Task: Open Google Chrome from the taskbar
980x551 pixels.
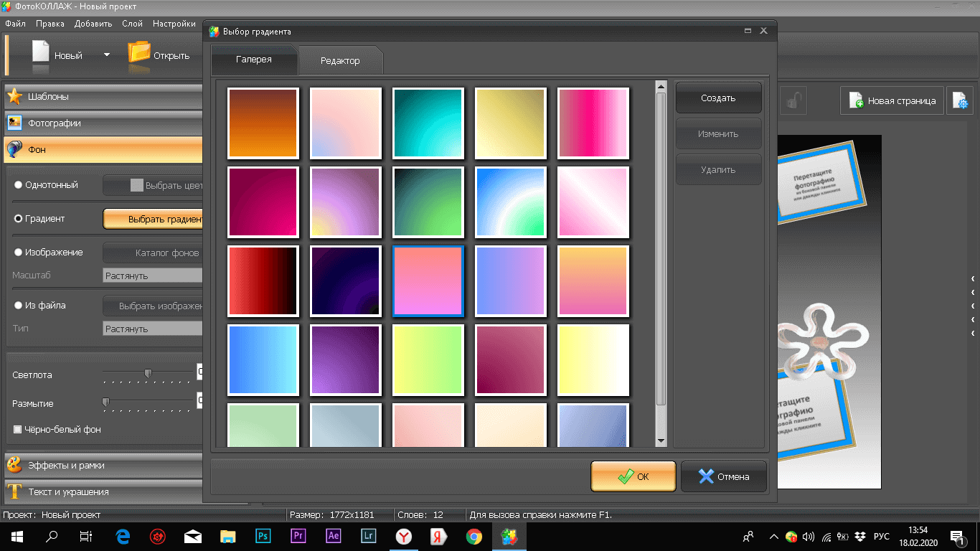Action: click(473, 536)
